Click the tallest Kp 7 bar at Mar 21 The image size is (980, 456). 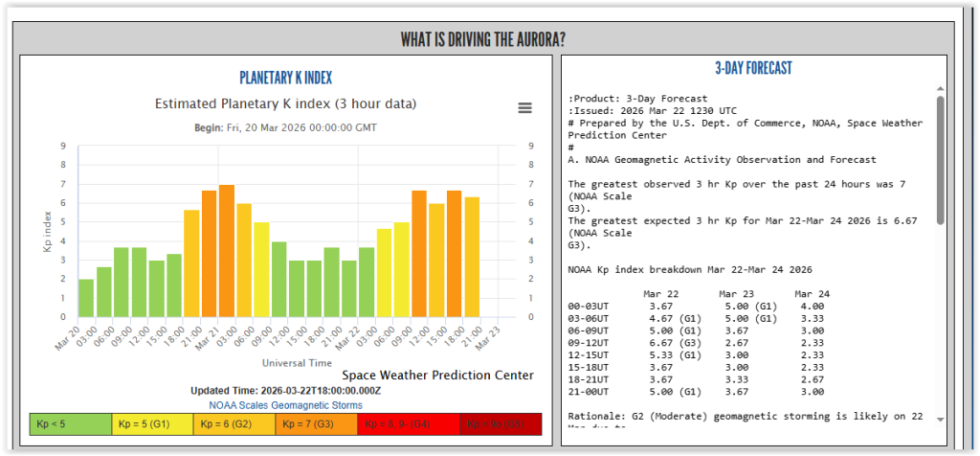[227, 251]
